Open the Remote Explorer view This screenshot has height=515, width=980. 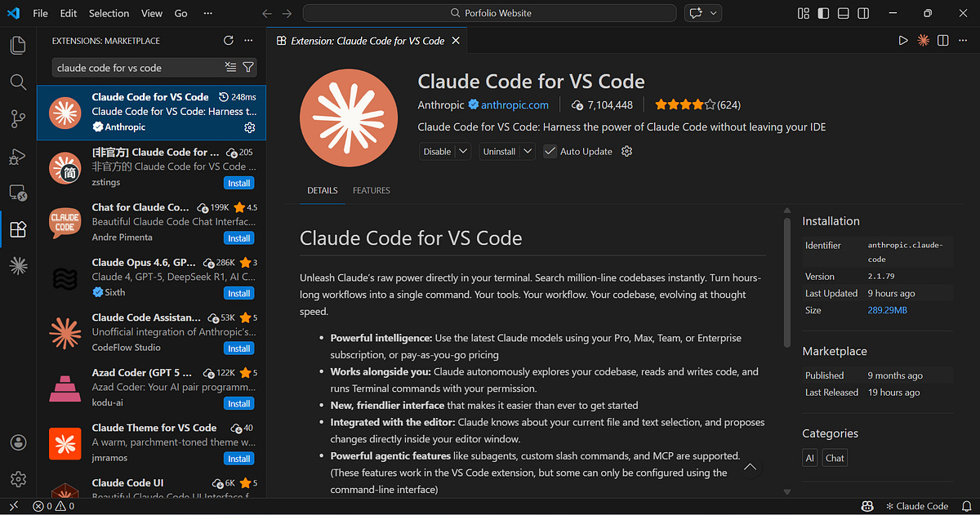tap(18, 193)
